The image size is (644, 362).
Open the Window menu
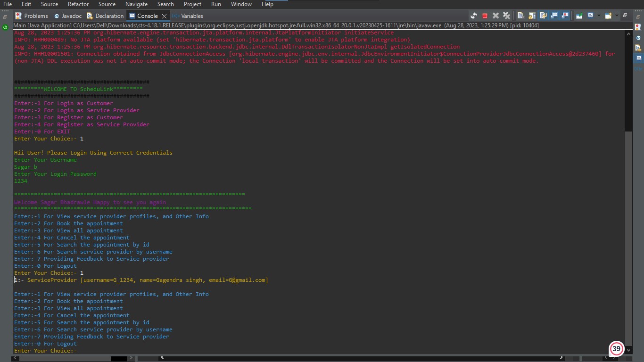coord(241,4)
